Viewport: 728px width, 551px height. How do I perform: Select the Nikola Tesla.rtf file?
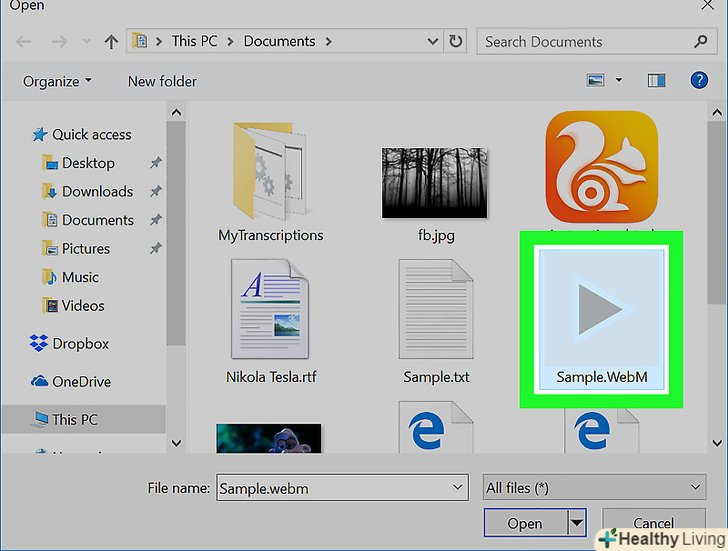270,310
